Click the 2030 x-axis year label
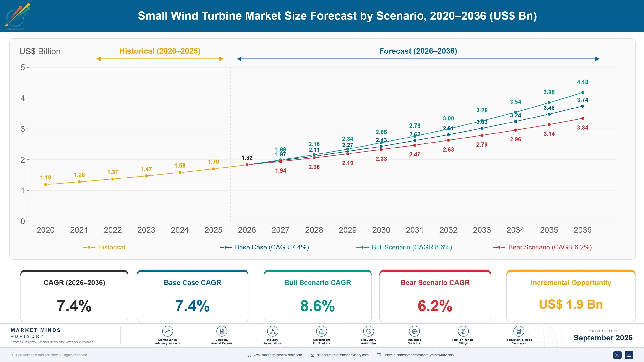 click(x=381, y=230)
